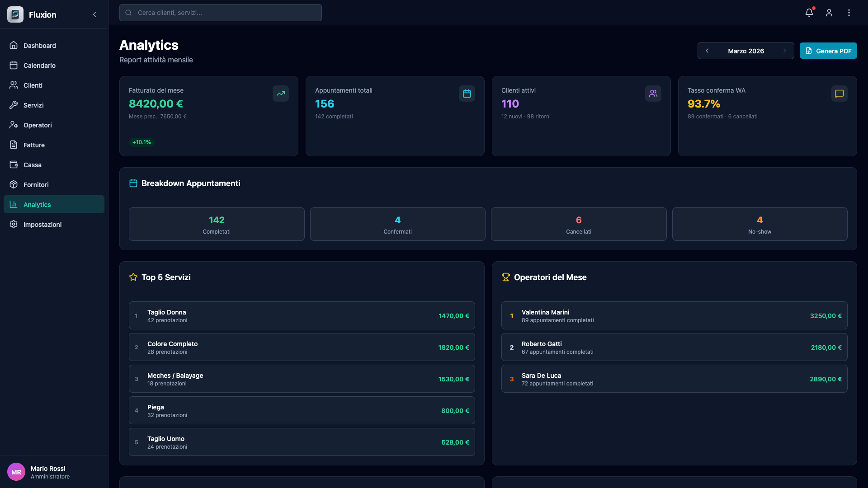The width and height of the screenshot is (868, 488).
Task: Collapse the sidebar with the chevron
Action: coord(94,14)
